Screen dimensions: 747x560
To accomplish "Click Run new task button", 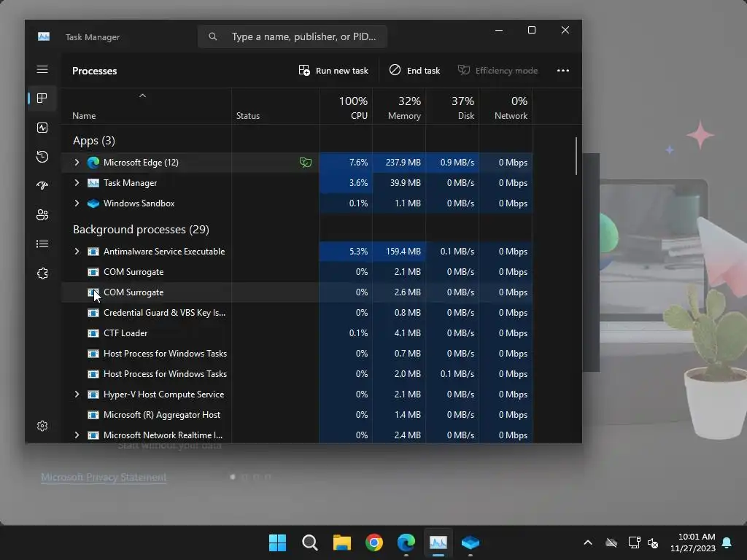I will click(333, 71).
